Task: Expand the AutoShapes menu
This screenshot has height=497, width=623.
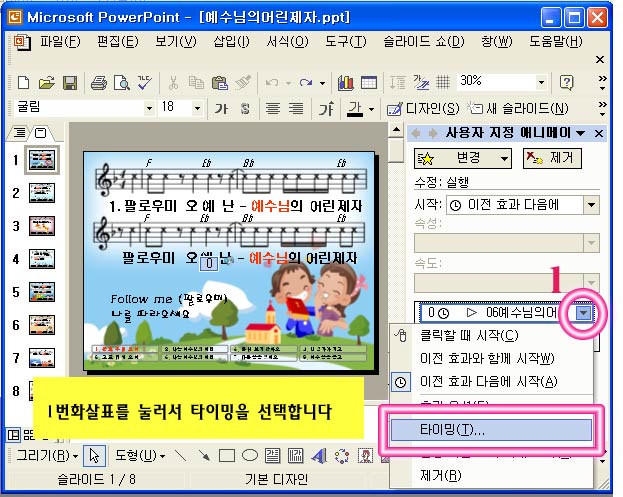Action: [x=140, y=455]
